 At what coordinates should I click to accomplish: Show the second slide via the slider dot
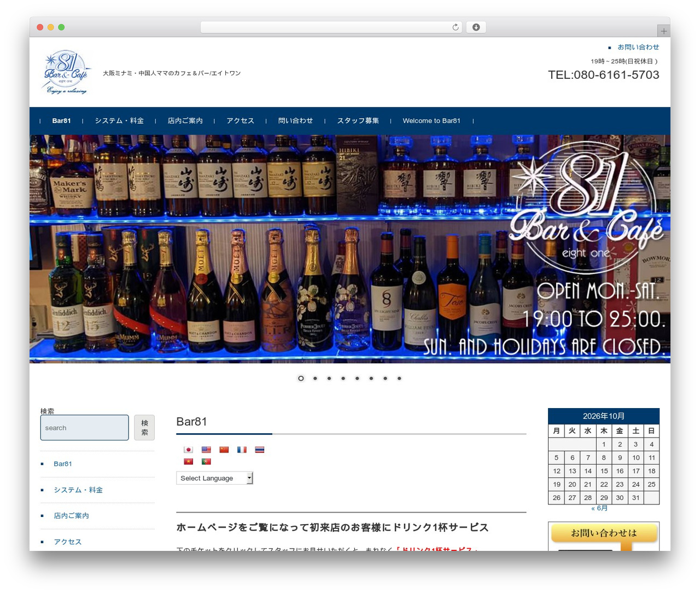315,379
